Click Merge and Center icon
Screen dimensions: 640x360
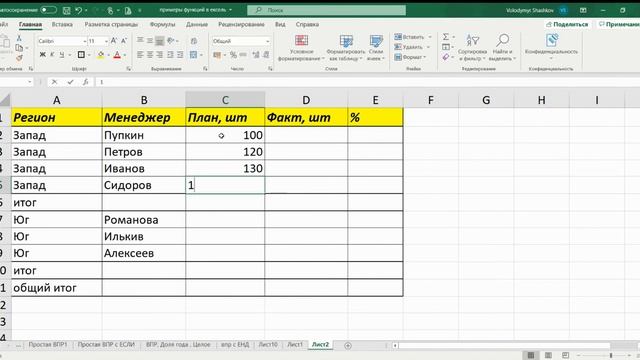[193, 55]
